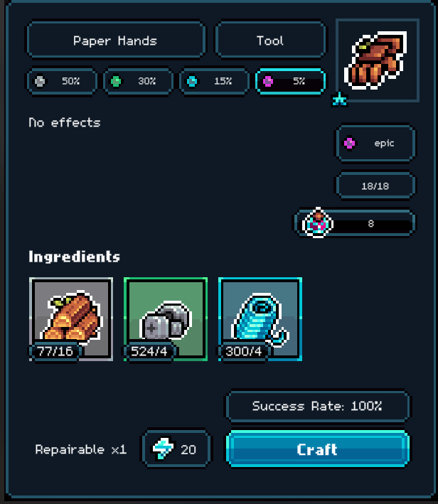Select the green 30% rarity option
438x504 pixels.
[x=138, y=81]
